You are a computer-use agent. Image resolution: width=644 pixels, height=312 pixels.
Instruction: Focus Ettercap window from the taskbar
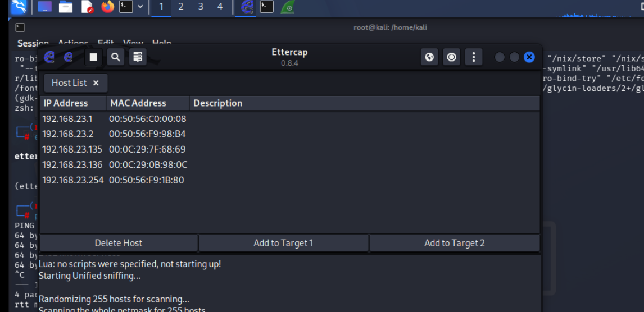point(246,7)
